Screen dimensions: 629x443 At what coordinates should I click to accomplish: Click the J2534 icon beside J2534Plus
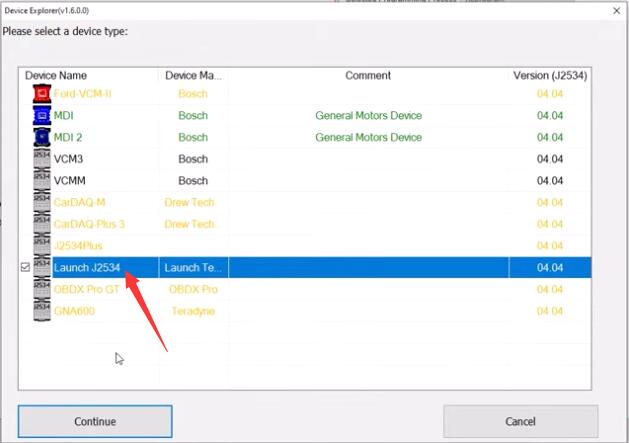coord(42,246)
